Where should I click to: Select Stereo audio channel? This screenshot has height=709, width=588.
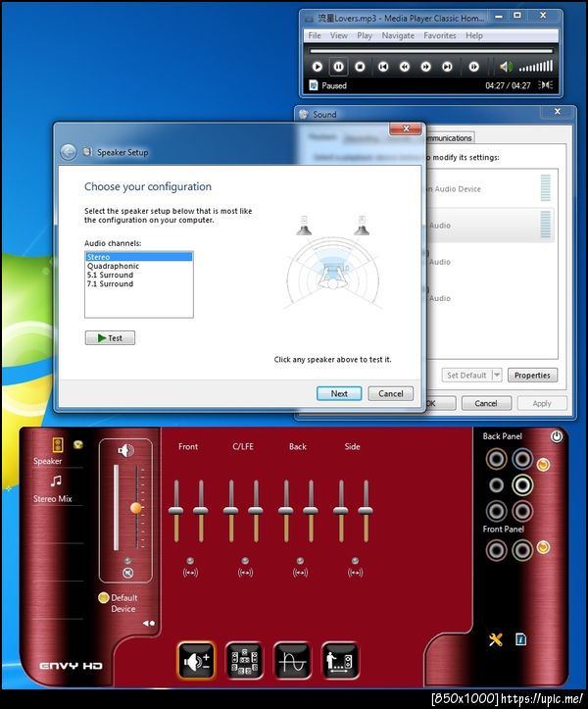(139, 257)
